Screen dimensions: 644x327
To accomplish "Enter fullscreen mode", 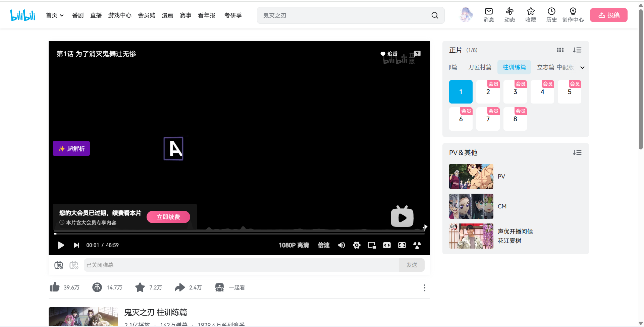I will click(x=417, y=245).
